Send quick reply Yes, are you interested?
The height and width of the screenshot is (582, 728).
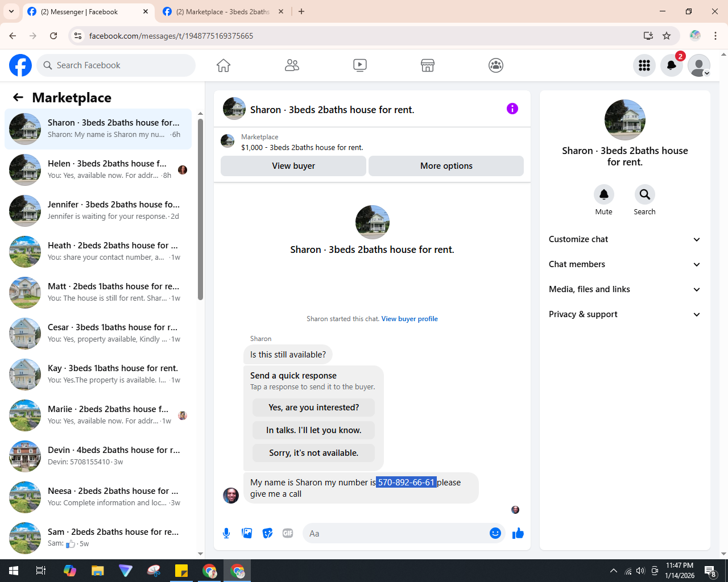click(314, 408)
